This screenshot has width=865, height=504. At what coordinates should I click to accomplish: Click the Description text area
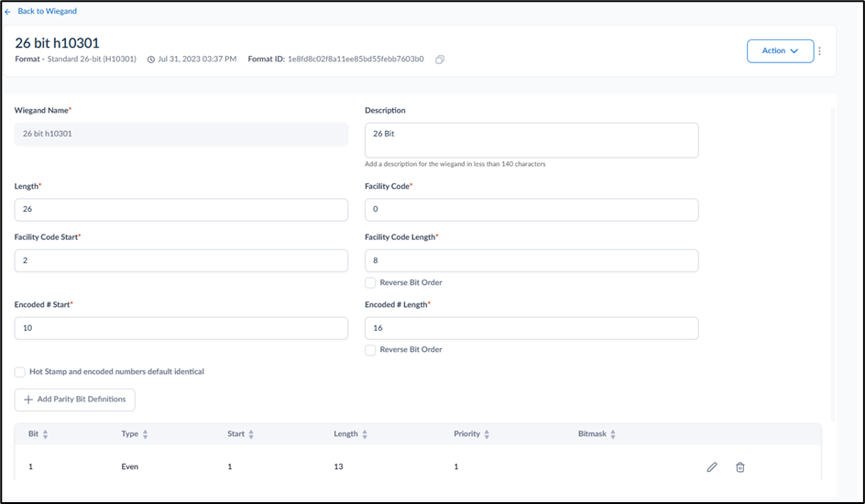coord(531,140)
